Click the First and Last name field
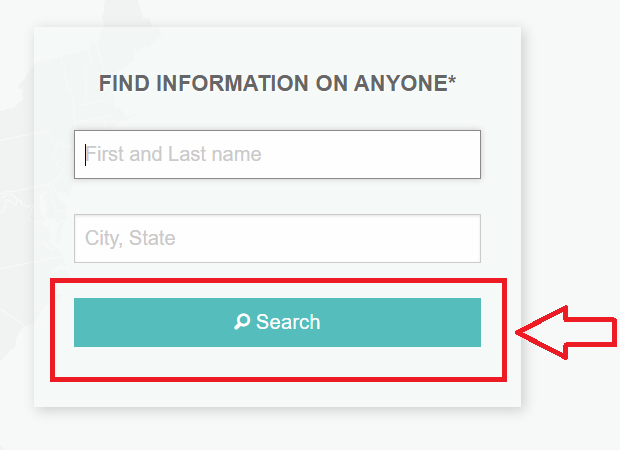Screen dimensions: 620x450 click(x=277, y=154)
